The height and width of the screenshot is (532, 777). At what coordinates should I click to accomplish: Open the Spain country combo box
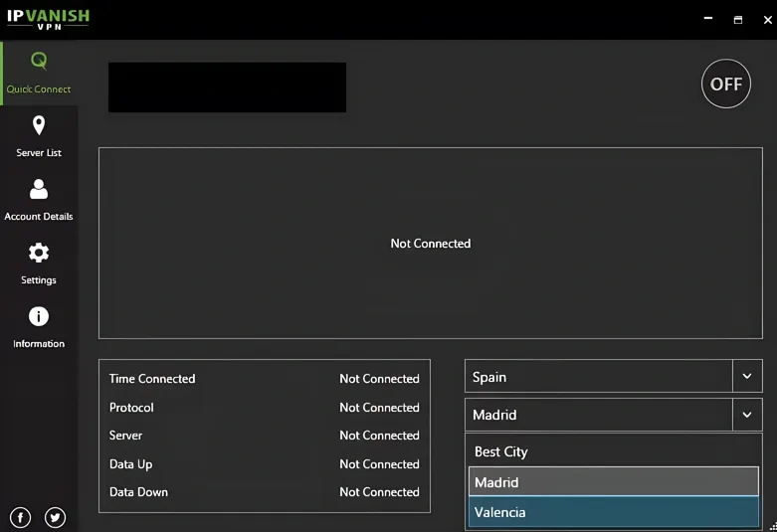(614, 376)
